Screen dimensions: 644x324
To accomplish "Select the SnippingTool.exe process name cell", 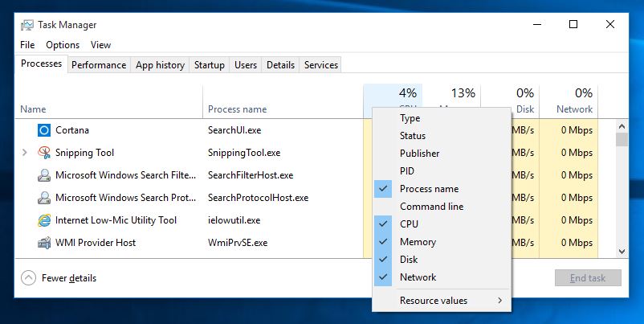I will click(x=244, y=153).
